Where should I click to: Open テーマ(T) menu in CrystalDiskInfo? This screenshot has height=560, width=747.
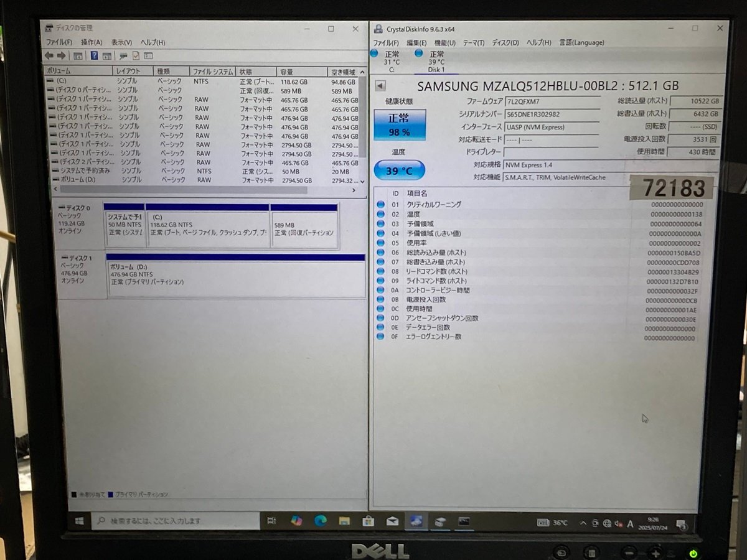click(x=474, y=43)
